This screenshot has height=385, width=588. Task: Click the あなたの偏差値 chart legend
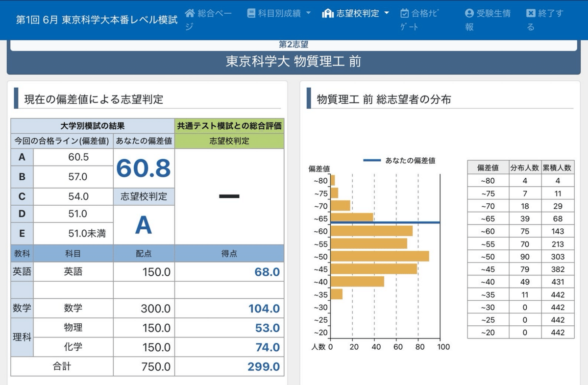(399, 160)
